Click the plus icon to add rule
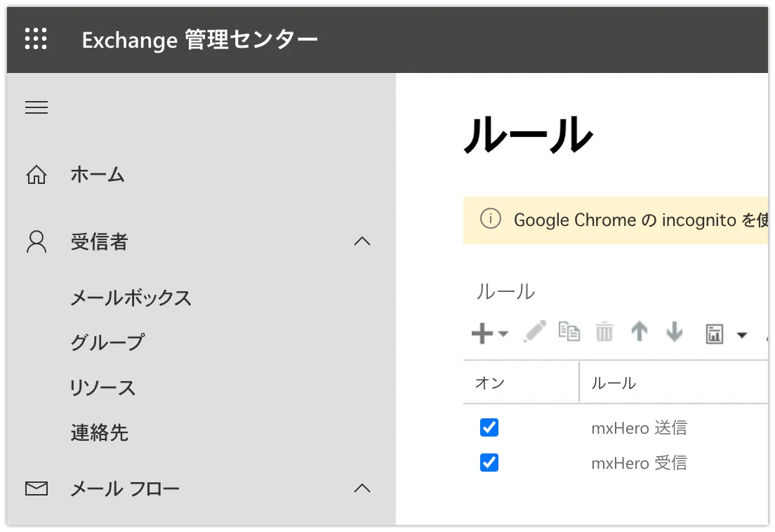 [x=482, y=334]
